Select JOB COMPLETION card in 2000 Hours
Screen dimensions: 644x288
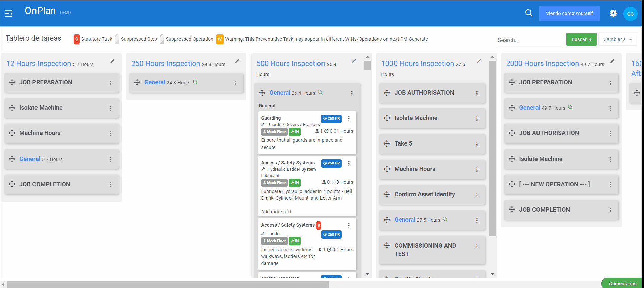coord(561,210)
